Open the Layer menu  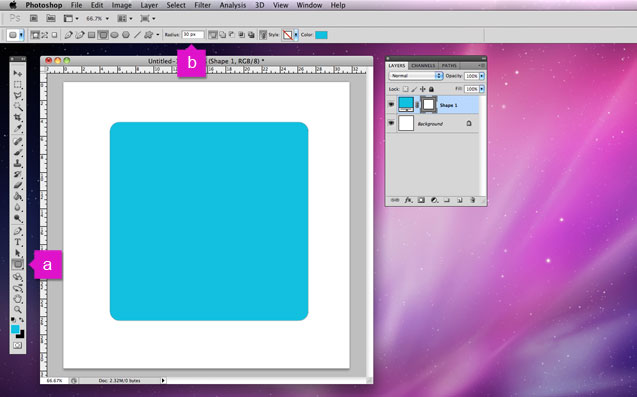[x=149, y=5]
